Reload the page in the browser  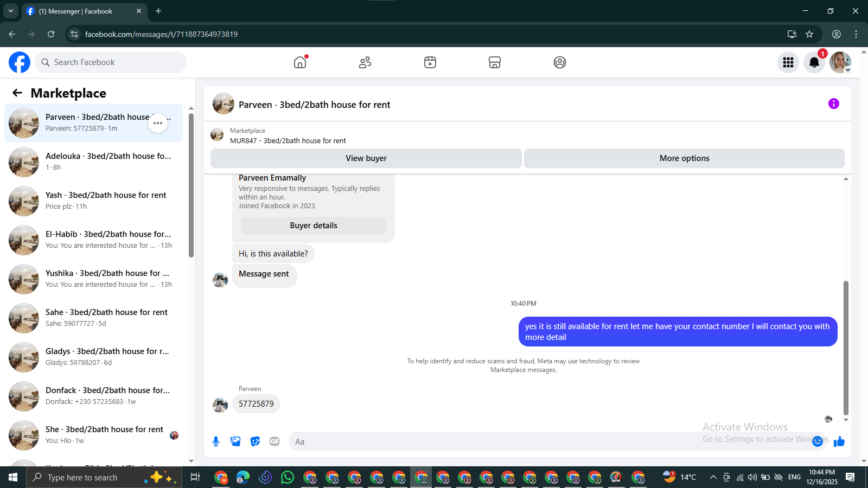click(51, 34)
